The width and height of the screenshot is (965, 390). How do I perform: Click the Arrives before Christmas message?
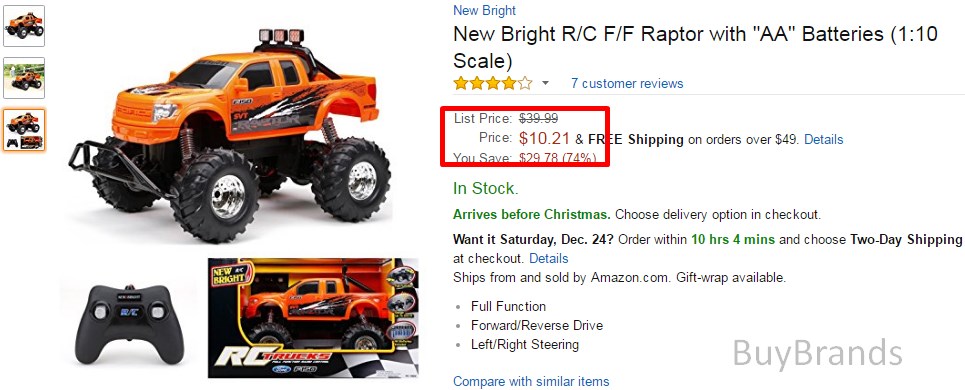tap(532, 215)
